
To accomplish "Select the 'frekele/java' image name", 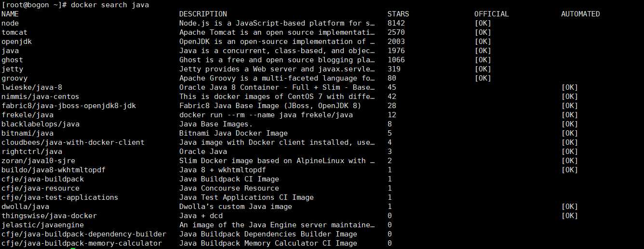I will point(27,115).
